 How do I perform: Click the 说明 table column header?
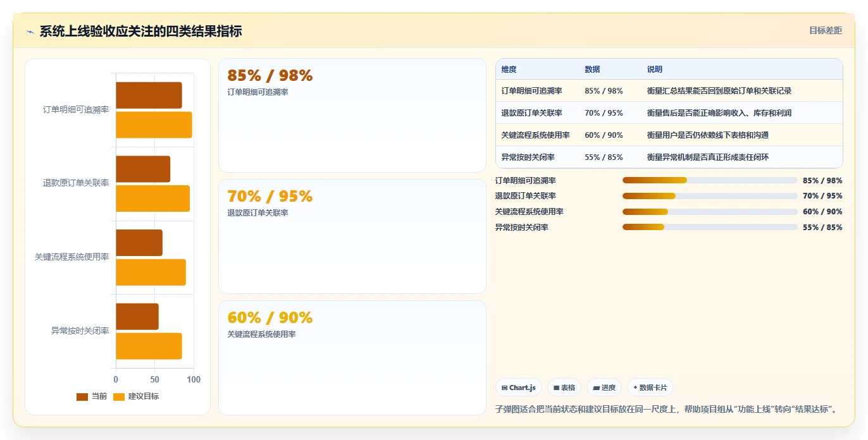pos(655,70)
